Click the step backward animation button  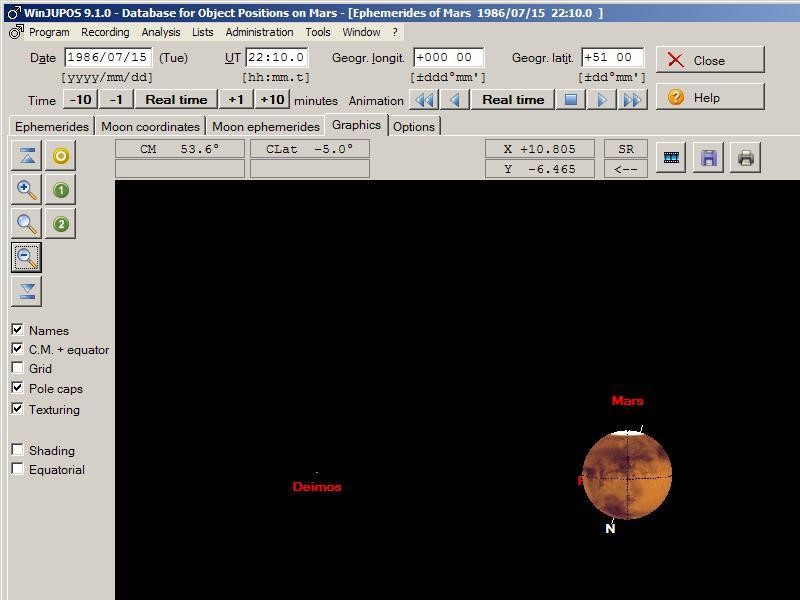tap(455, 99)
